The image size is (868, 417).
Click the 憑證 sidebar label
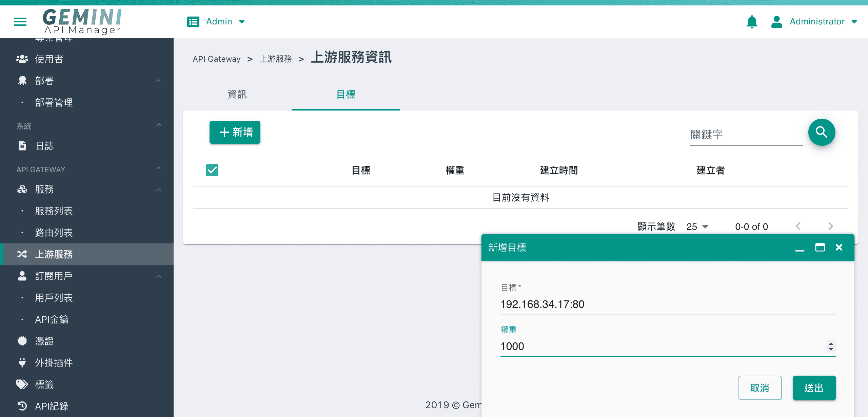coord(44,341)
